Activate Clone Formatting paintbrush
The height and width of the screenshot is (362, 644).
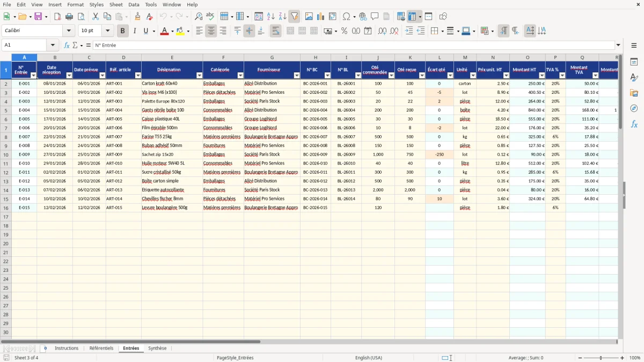tap(137, 17)
